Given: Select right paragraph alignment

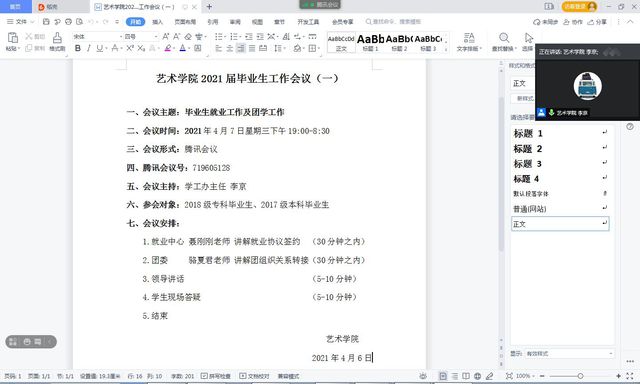Looking at the screenshot, I should coord(241,48).
